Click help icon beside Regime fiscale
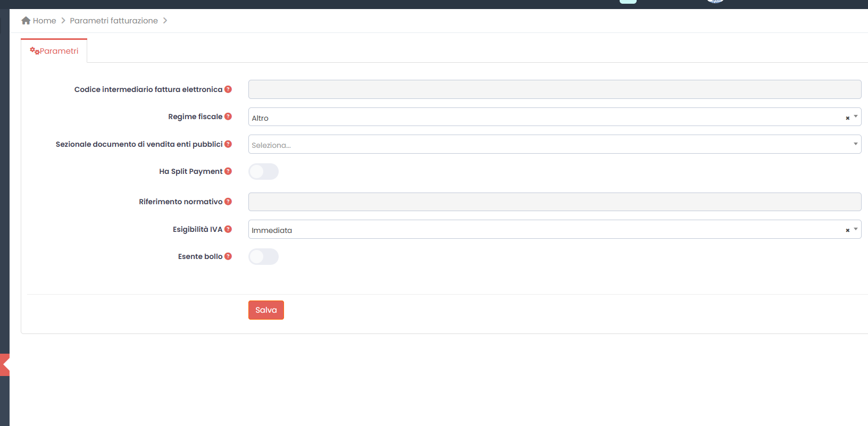Viewport: 868px width, 426px height. click(228, 116)
